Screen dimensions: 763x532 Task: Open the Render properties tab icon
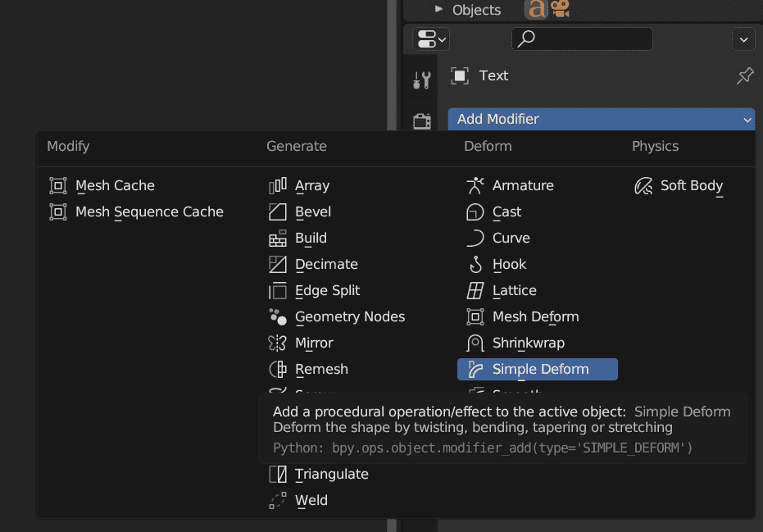pos(422,120)
